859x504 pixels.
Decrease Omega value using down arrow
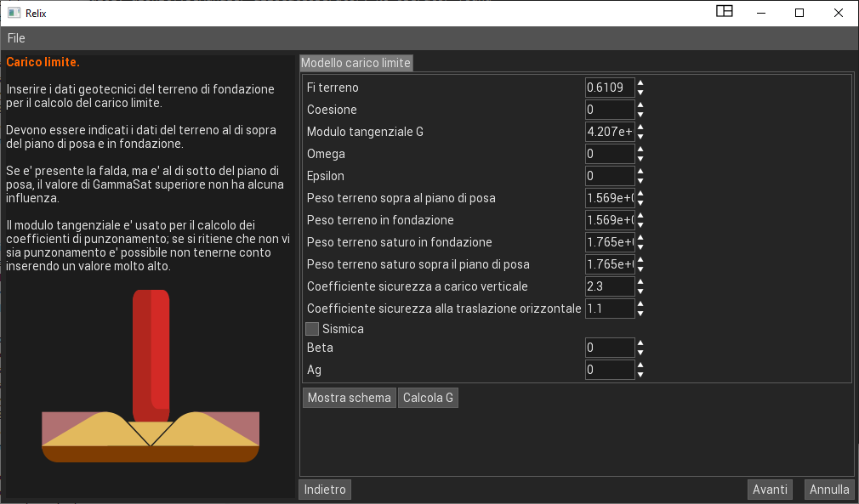640,159
